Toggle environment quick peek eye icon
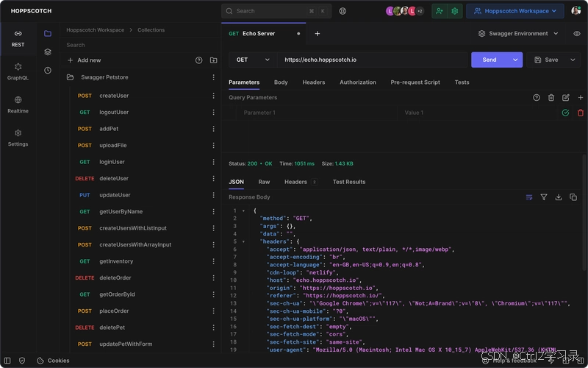 coord(577,33)
